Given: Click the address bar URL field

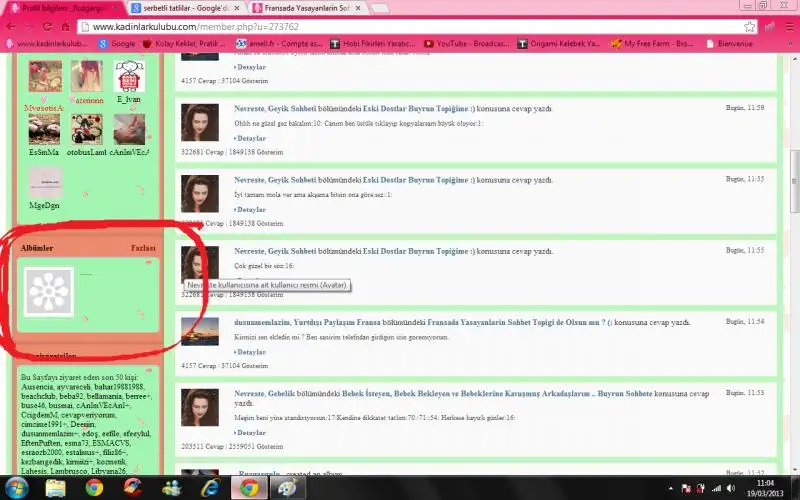Looking at the screenshot, I should [x=400, y=26].
